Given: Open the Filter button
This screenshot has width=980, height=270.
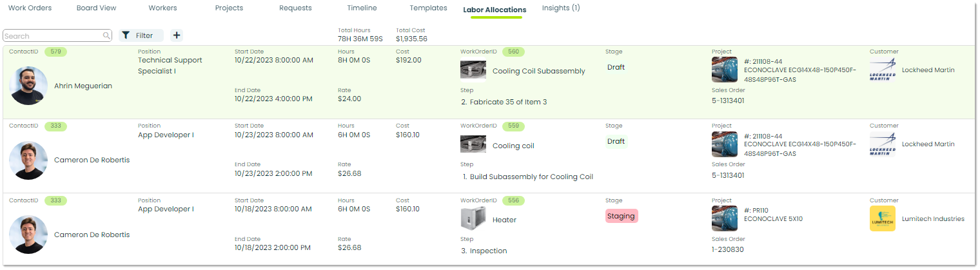Looking at the screenshot, I should click(141, 35).
